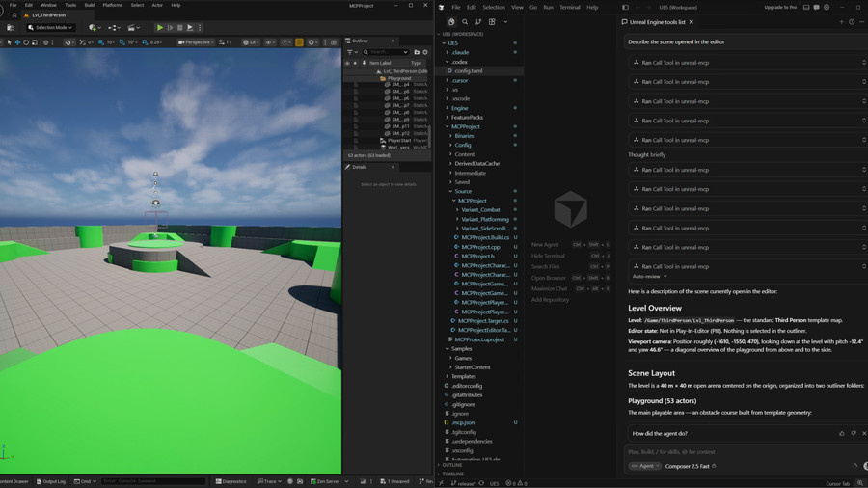Click the 1 Unsaved button in status bar
This screenshot has height=488, width=868.
[x=394, y=481]
